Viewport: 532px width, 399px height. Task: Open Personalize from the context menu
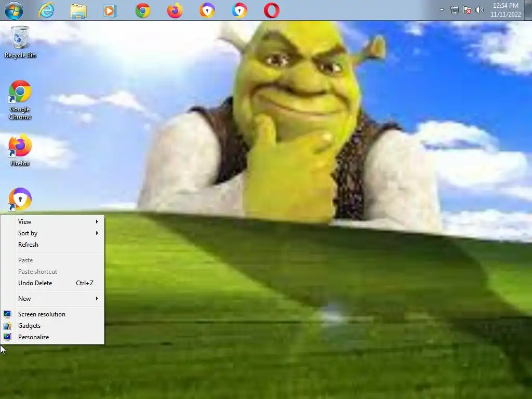click(52, 337)
